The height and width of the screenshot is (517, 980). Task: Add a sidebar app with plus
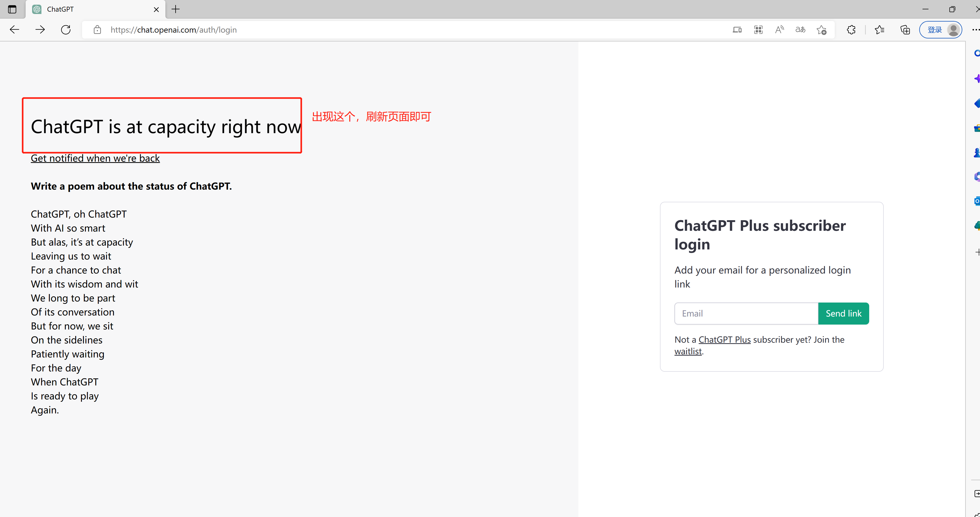977,252
